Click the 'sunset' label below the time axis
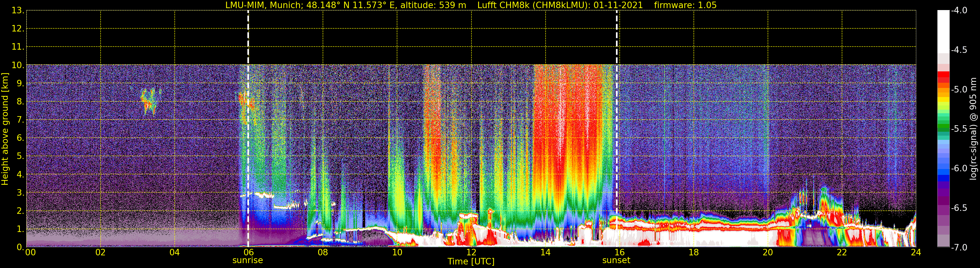This screenshot has height=268, width=980. click(x=616, y=261)
